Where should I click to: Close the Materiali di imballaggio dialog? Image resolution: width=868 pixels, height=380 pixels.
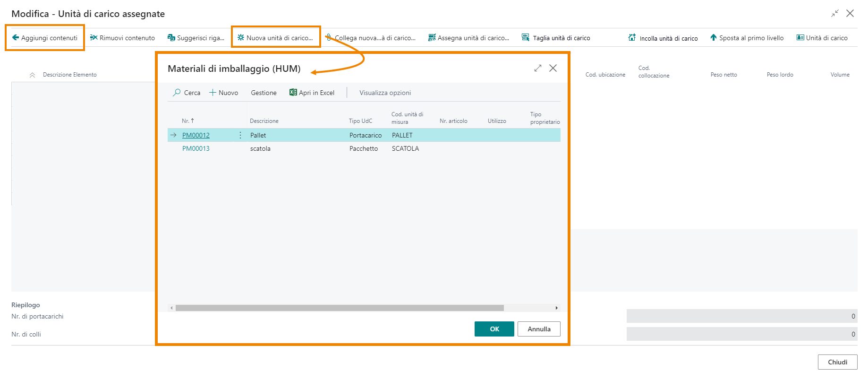click(x=553, y=68)
